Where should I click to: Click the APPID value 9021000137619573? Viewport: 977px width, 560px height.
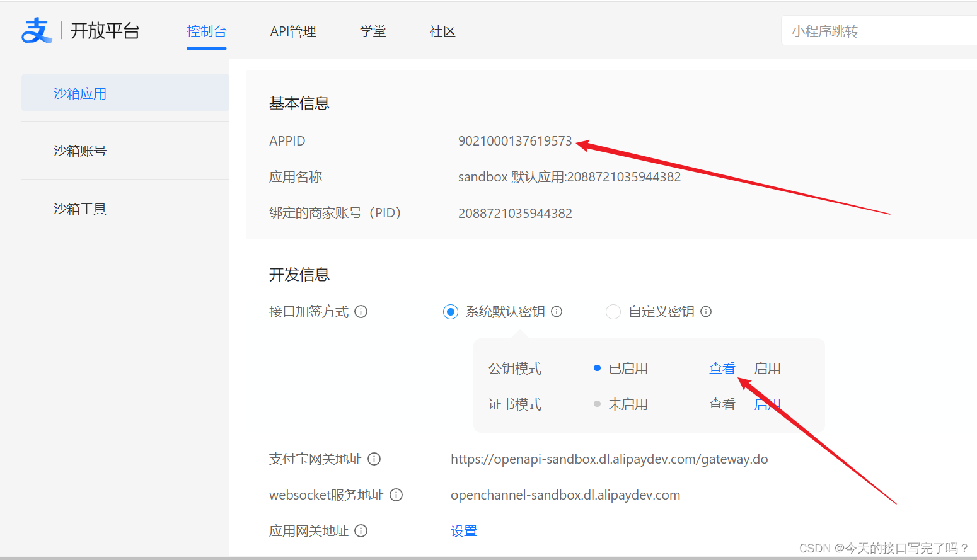click(x=515, y=140)
